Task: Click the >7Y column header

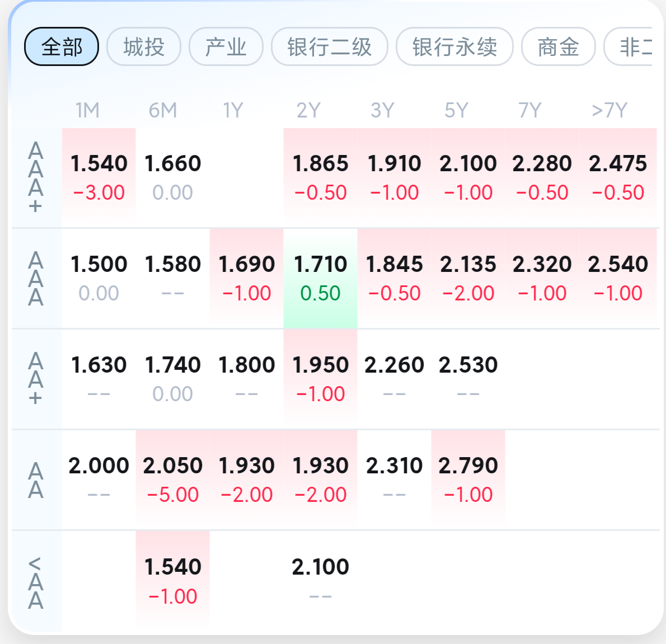Action: tap(609, 110)
